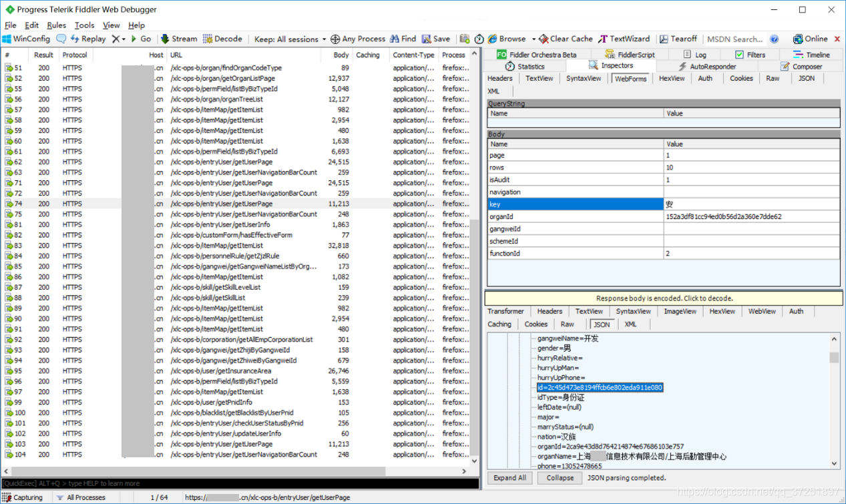Tearoff the inspectors panel

tap(678, 39)
